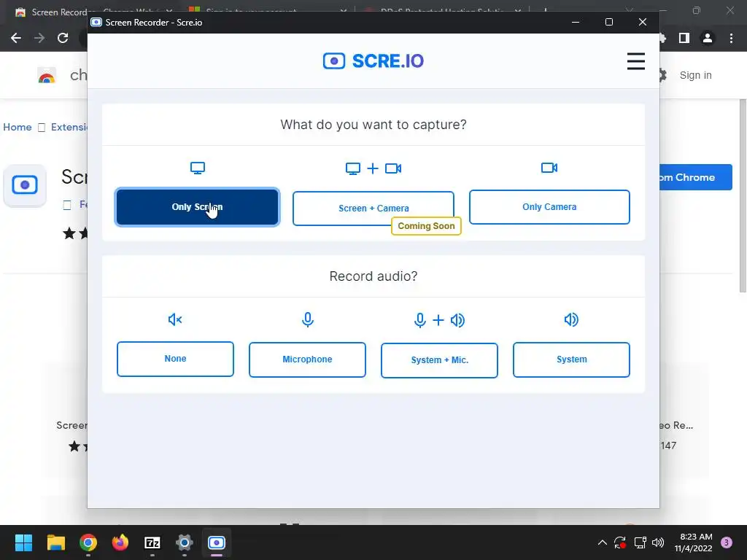Open Firefox from taskbar

(x=120, y=542)
